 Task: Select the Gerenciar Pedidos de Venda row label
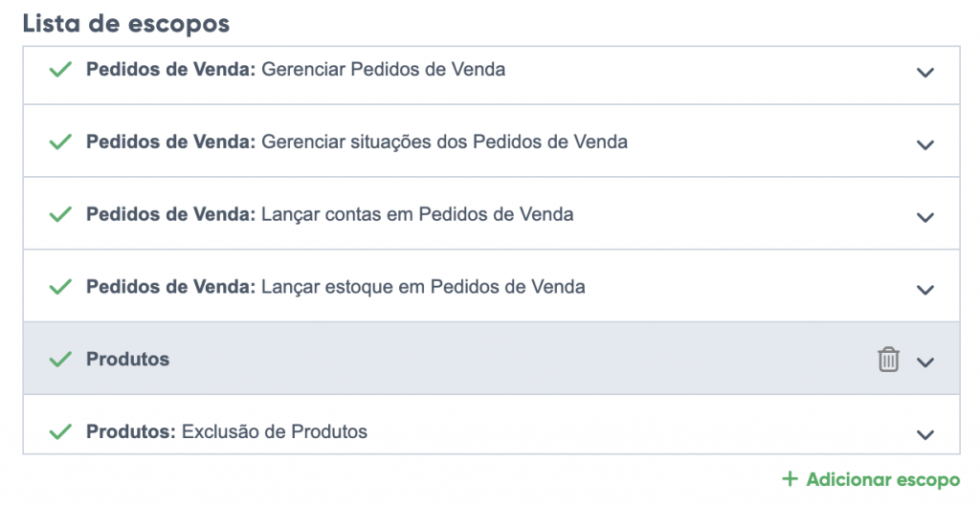(x=296, y=70)
